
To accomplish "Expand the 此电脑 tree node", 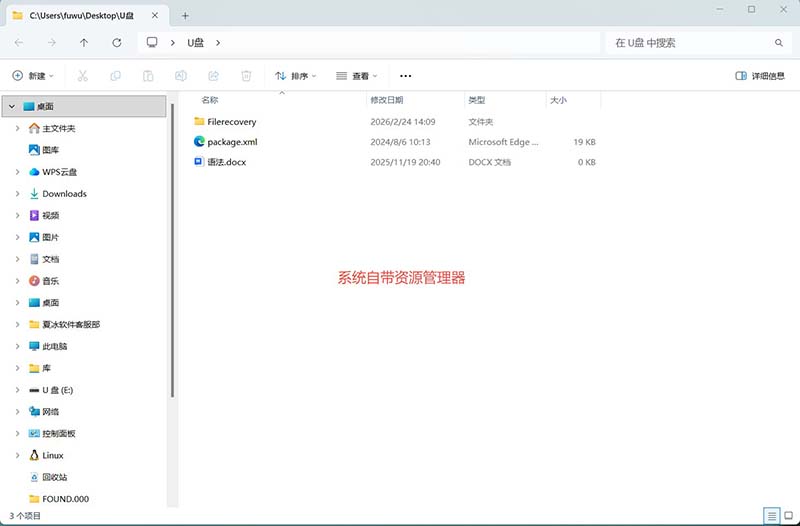I will (17, 346).
